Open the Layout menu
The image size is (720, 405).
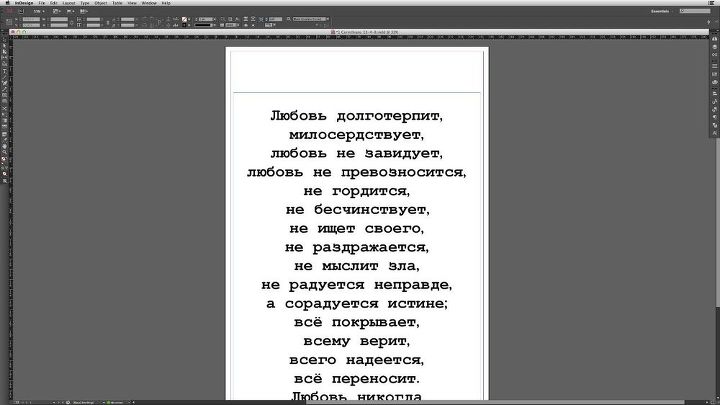point(69,3)
